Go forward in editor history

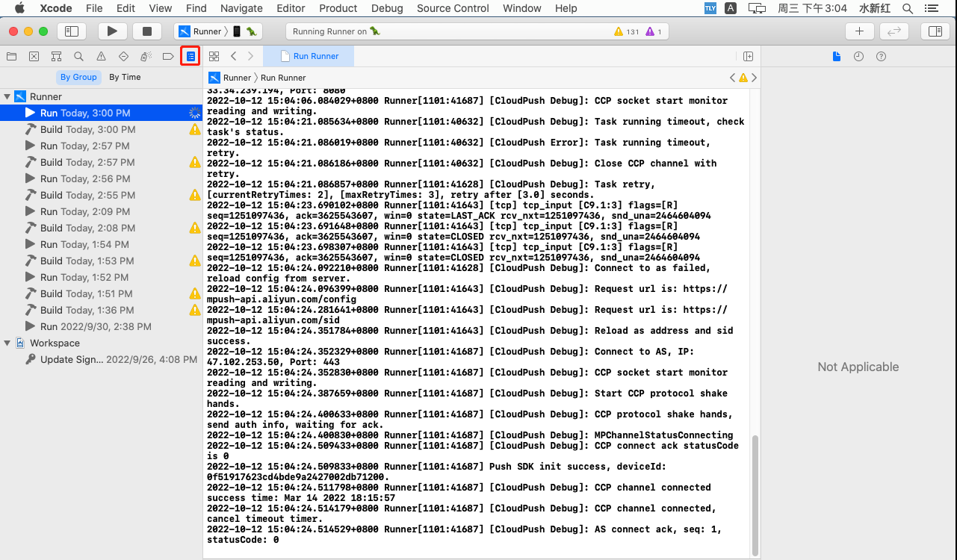250,56
